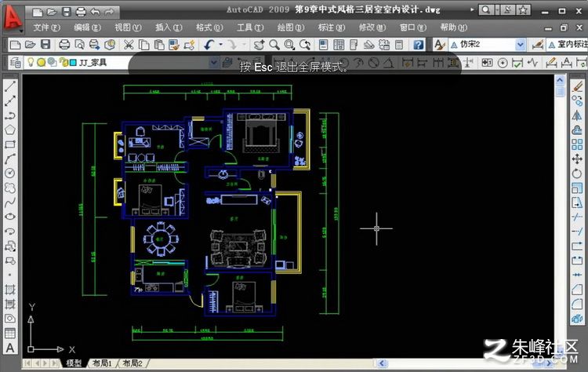This screenshot has width=588, height=372.
Task: Click the InfoCenter search magnifier button
Action: tap(486, 9)
